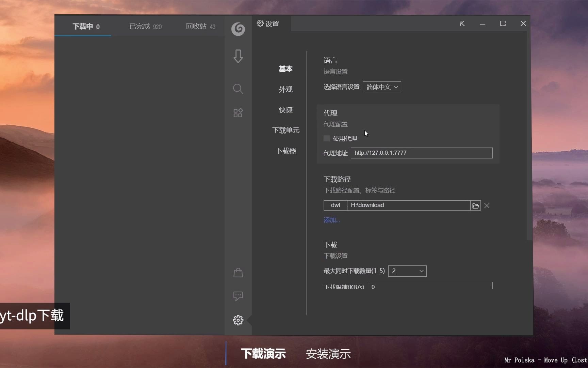Select the 快捷 settings category
This screenshot has width=588, height=368.
pos(286,110)
